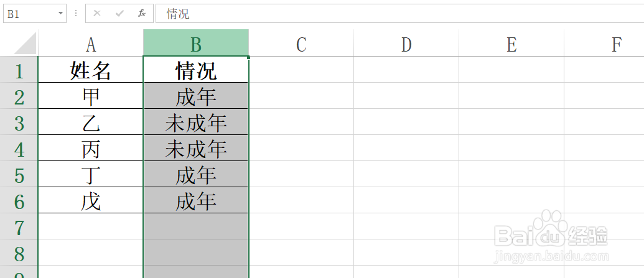This screenshot has width=644, height=278.
Task: Click cell A4 containing 丙
Action: [x=91, y=149]
